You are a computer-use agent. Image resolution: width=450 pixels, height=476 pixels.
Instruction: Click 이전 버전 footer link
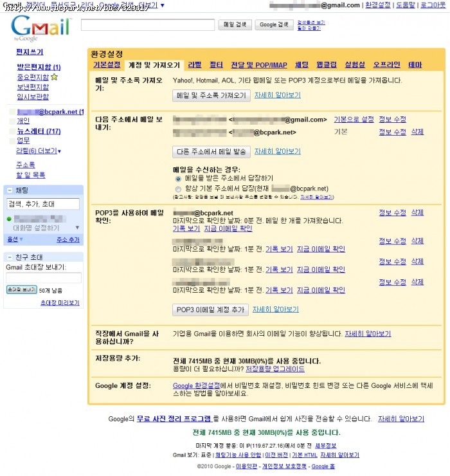[x=276, y=455]
